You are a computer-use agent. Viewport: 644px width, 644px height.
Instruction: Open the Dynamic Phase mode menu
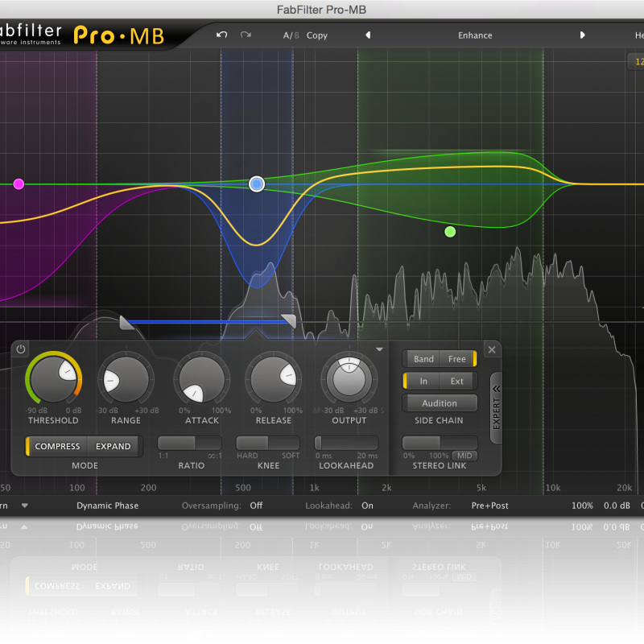click(x=108, y=506)
